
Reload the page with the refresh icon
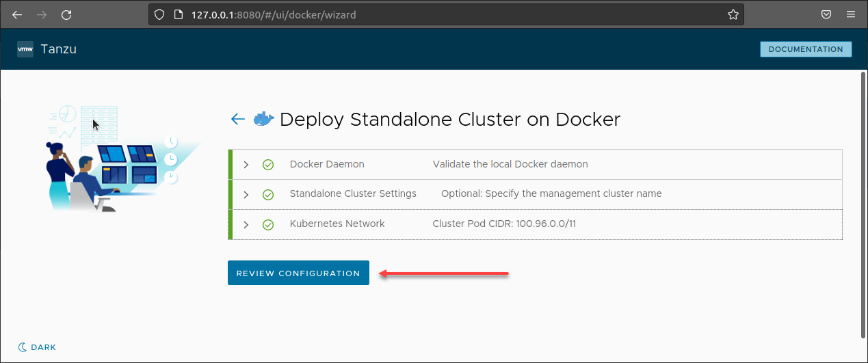click(66, 14)
